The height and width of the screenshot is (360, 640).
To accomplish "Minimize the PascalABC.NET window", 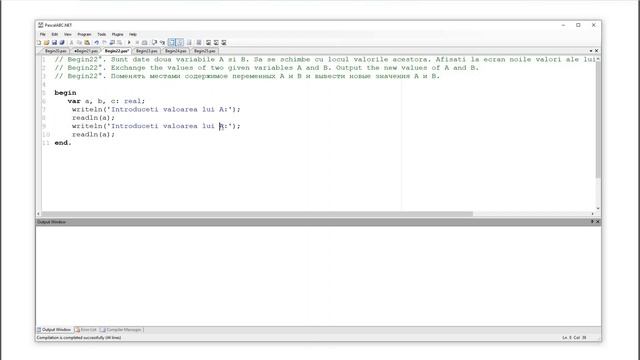I will click(563, 25).
